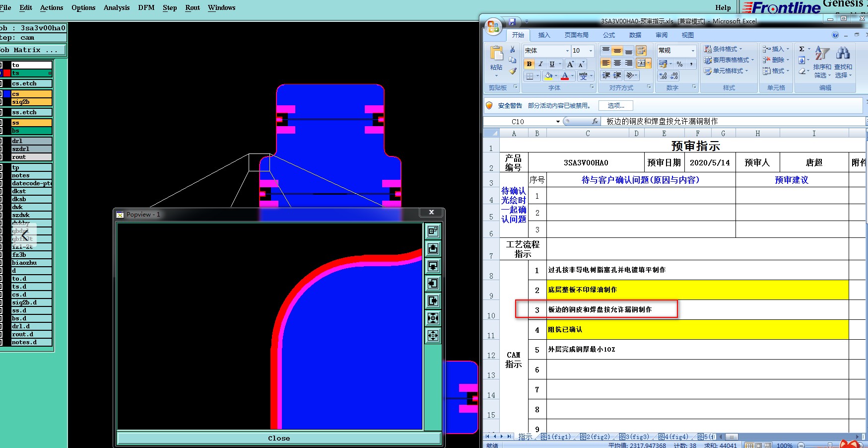Open the font name dropdown
The height and width of the screenshot is (448, 868).
click(x=567, y=51)
